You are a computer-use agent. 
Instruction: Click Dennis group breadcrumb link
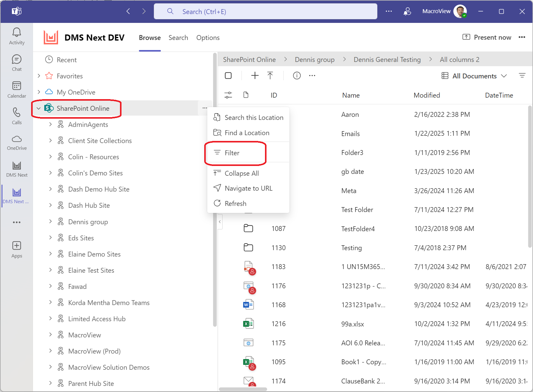click(x=314, y=59)
